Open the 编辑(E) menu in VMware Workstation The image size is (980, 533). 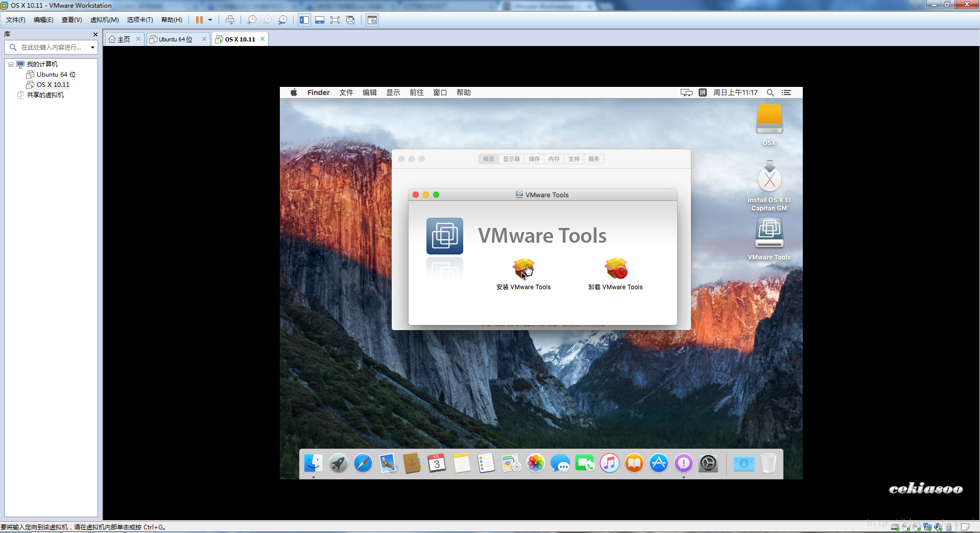43,20
